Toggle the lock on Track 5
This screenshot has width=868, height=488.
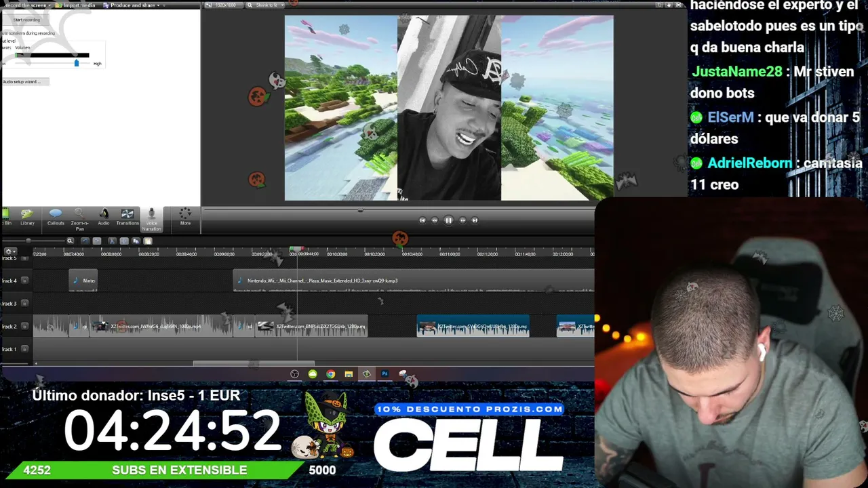[x=24, y=258]
